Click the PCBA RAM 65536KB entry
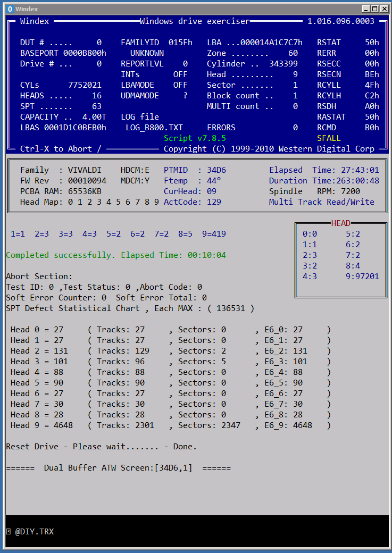 pos(61,191)
